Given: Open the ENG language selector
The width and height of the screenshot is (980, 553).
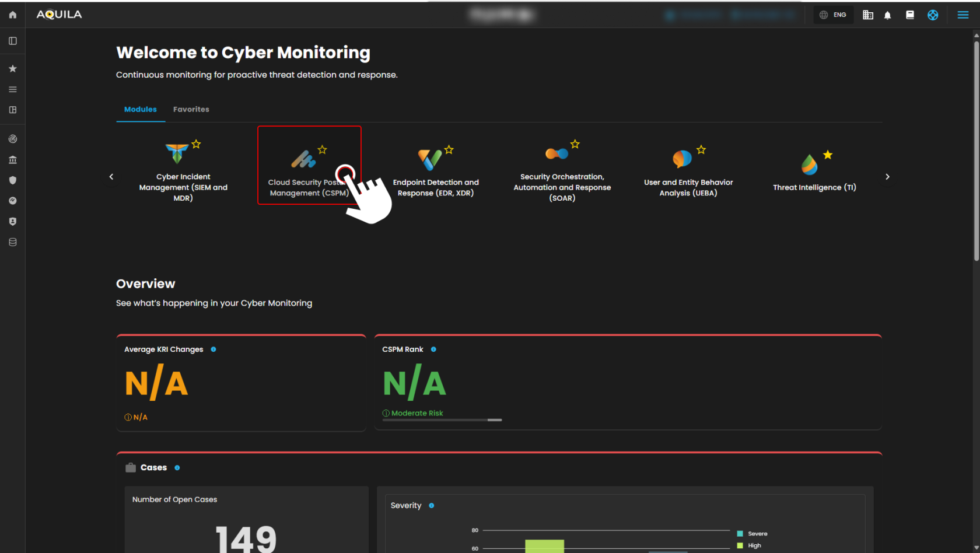Looking at the screenshot, I should point(833,15).
